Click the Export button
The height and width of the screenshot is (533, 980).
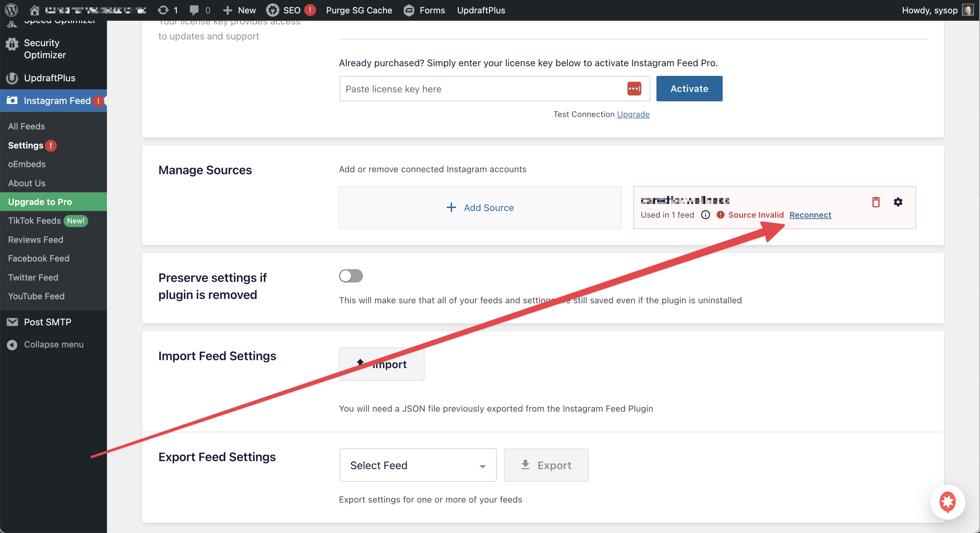coord(546,465)
